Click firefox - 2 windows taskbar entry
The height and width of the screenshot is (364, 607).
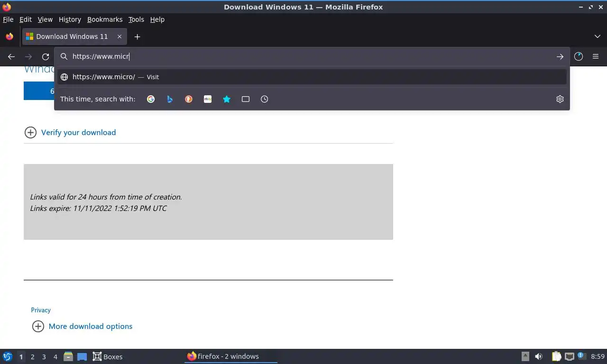tap(230, 356)
